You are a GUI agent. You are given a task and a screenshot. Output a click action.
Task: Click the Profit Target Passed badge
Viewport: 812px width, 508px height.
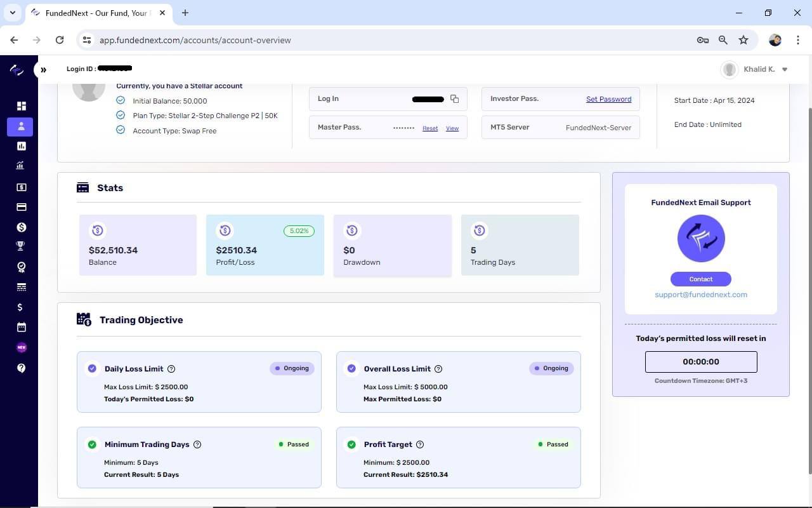pyautogui.click(x=553, y=444)
